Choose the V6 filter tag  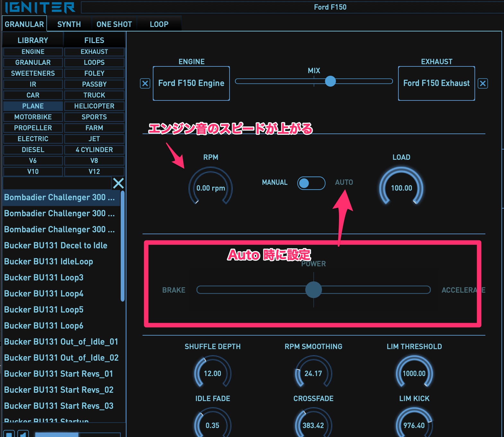[x=33, y=161]
